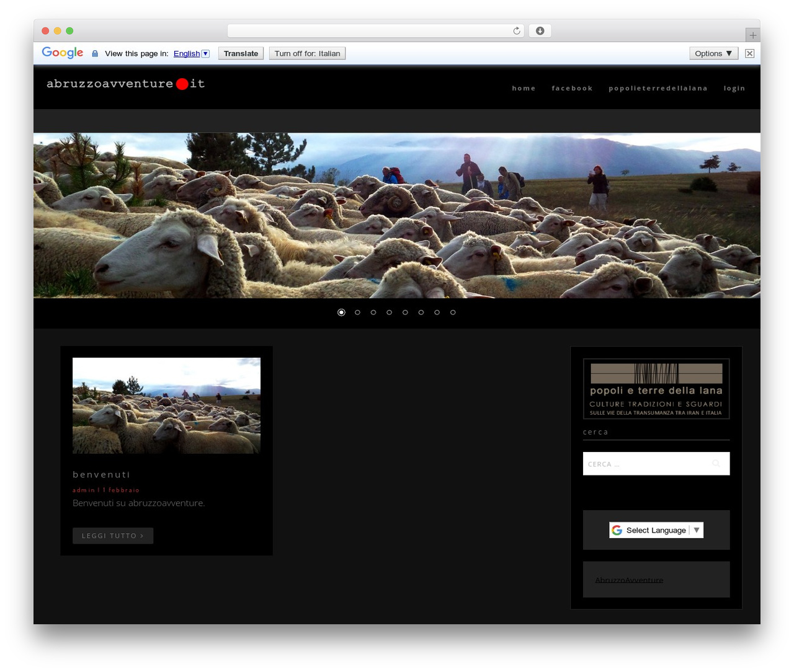
Task: Select the eighth slideshow dot
Action: (x=453, y=312)
